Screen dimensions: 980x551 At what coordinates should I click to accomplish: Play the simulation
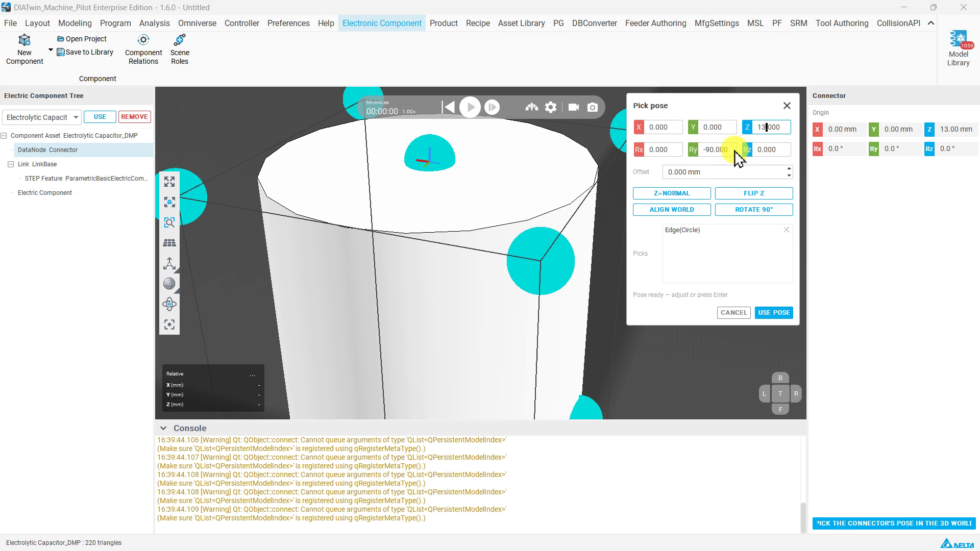[470, 107]
